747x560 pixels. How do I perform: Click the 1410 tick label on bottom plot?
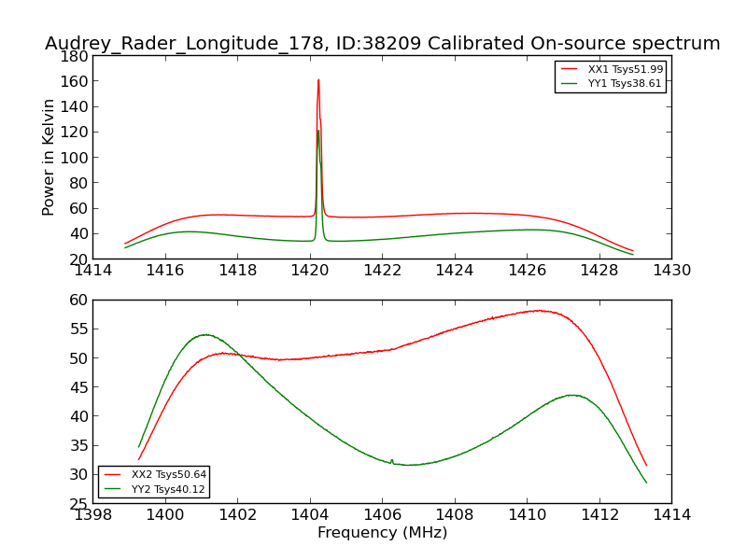pos(528,514)
